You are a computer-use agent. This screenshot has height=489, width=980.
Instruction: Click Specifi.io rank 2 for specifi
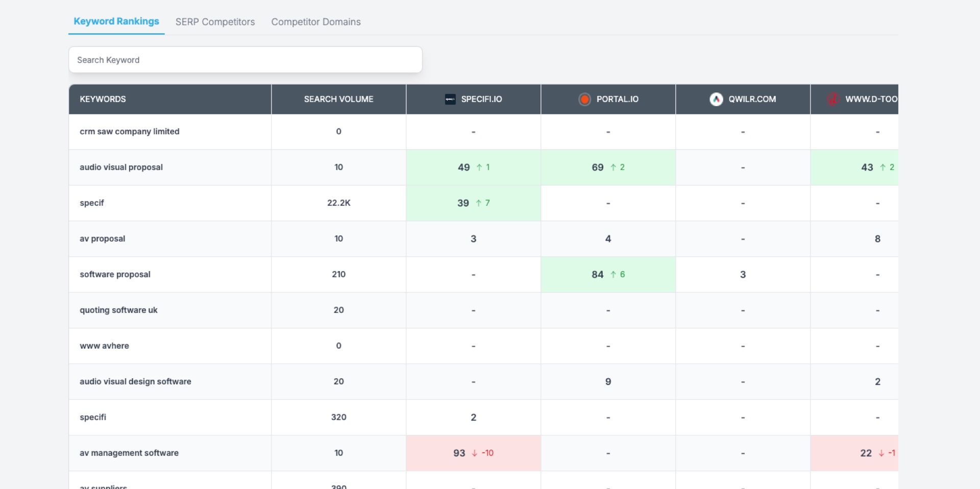click(474, 417)
